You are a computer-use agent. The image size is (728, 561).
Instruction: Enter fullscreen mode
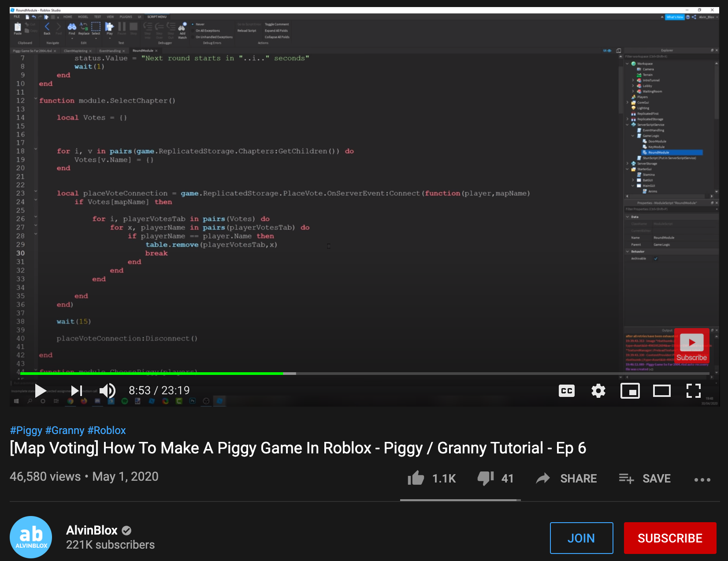coord(694,391)
